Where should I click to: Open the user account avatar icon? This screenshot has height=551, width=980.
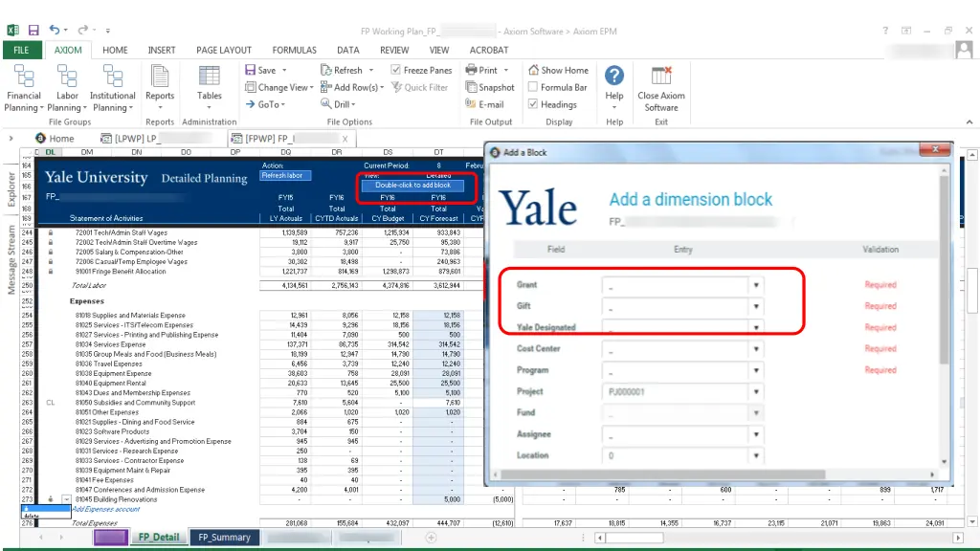coord(964,50)
